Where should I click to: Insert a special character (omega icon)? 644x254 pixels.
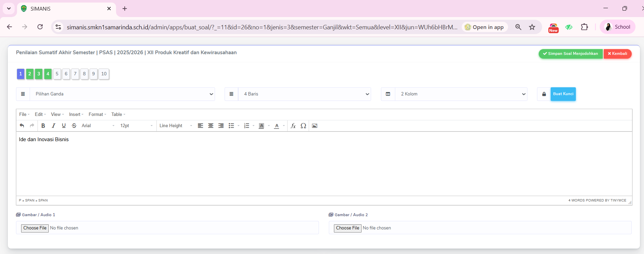303,126
